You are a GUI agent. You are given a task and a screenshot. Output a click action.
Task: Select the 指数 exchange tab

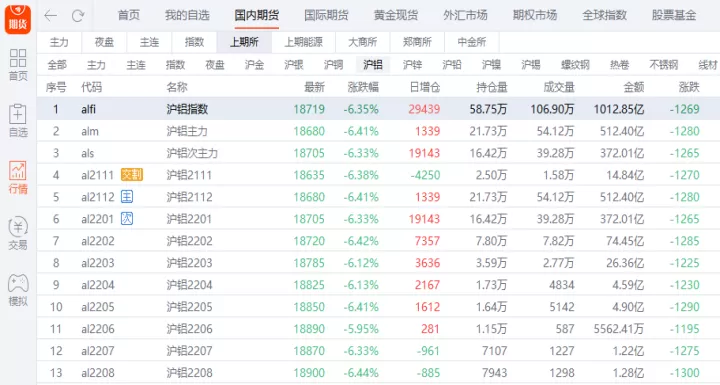(194, 42)
